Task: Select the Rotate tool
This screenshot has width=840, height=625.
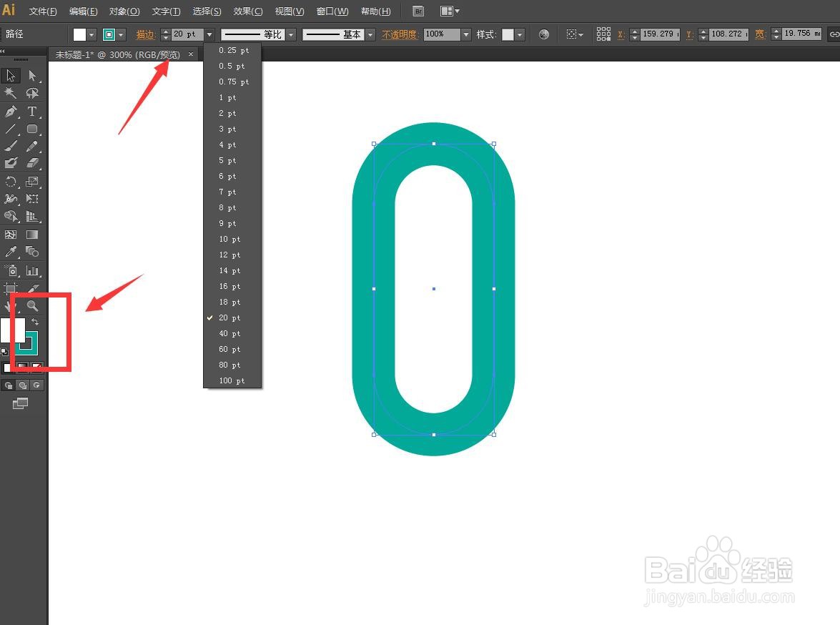Action: pos(11,182)
